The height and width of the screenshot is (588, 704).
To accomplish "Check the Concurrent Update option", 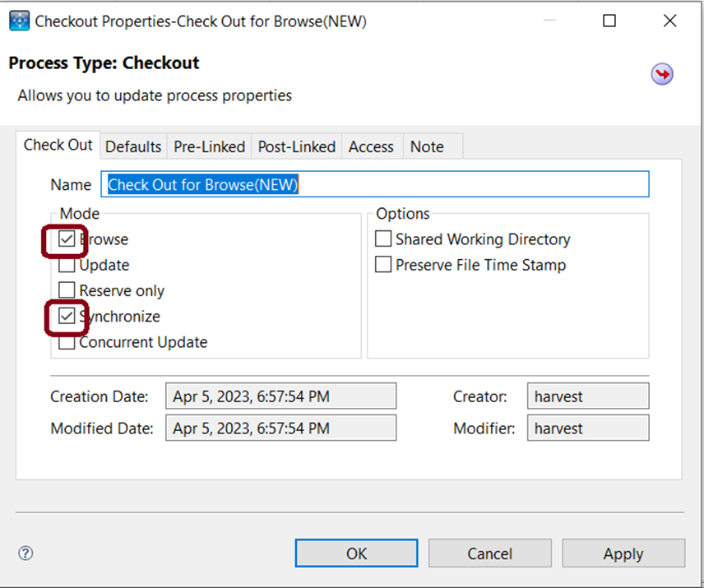I will pos(67,342).
